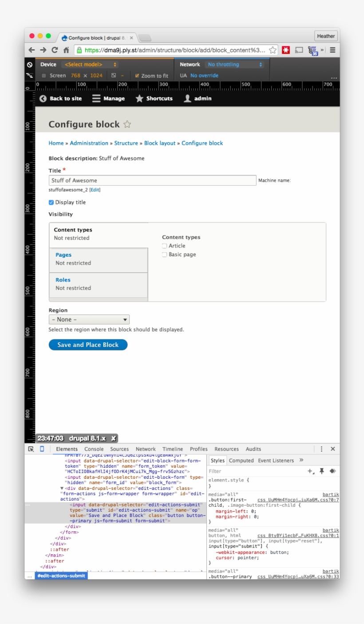The width and height of the screenshot is (364, 624).
Task: Switch to the Console tab in DevTools
Action: pos(94,449)
